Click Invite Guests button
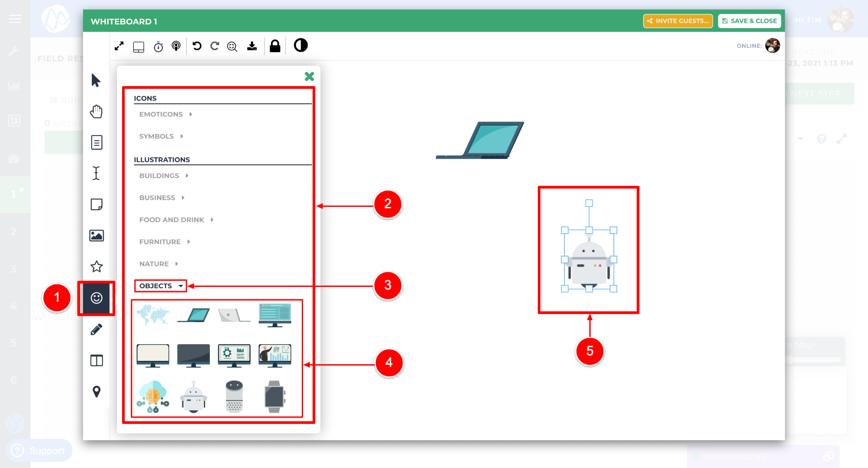Image resolution: width=868 pixels, height=468 pixels. pyautogui.click(x=678, y=21)
